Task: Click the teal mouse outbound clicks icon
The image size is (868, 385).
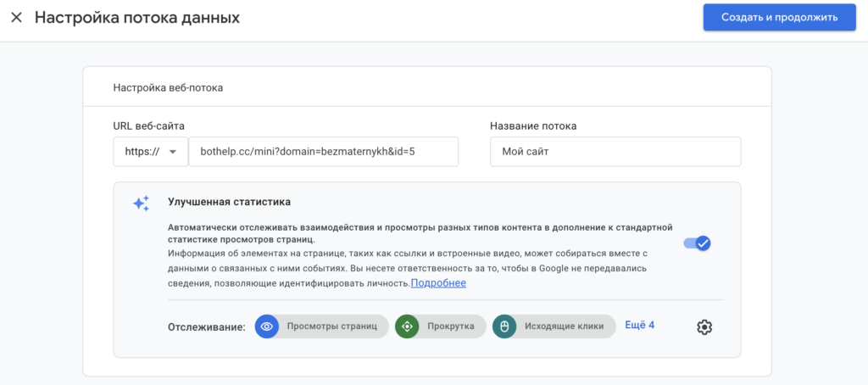Action: (x=504, y=326)
